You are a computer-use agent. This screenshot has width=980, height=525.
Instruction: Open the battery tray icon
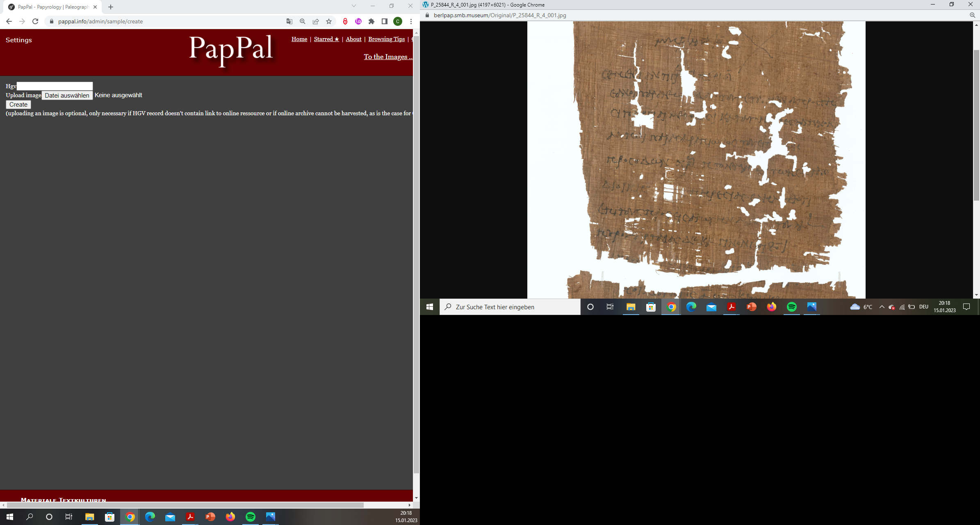click(x=912, y=307)
